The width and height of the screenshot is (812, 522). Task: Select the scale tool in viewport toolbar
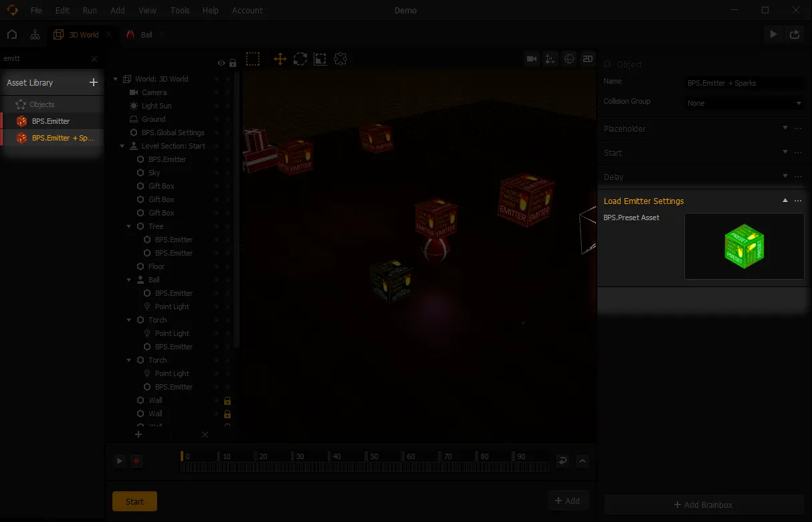[320, 59]
